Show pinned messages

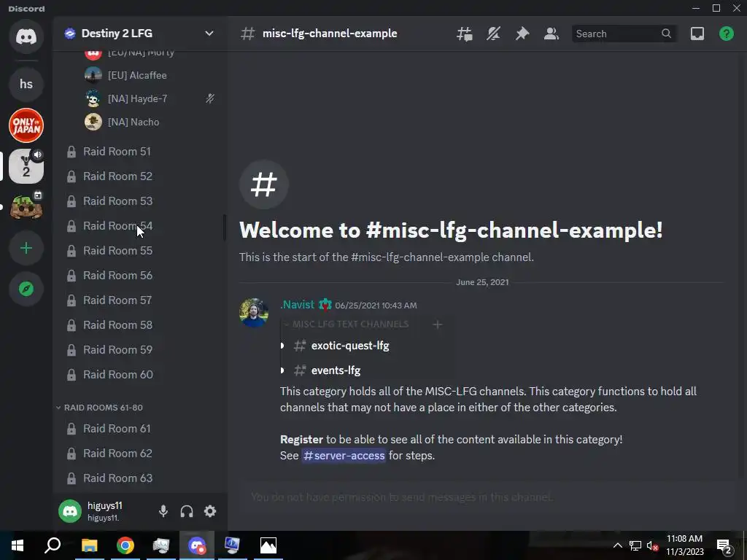pos(522,34)
